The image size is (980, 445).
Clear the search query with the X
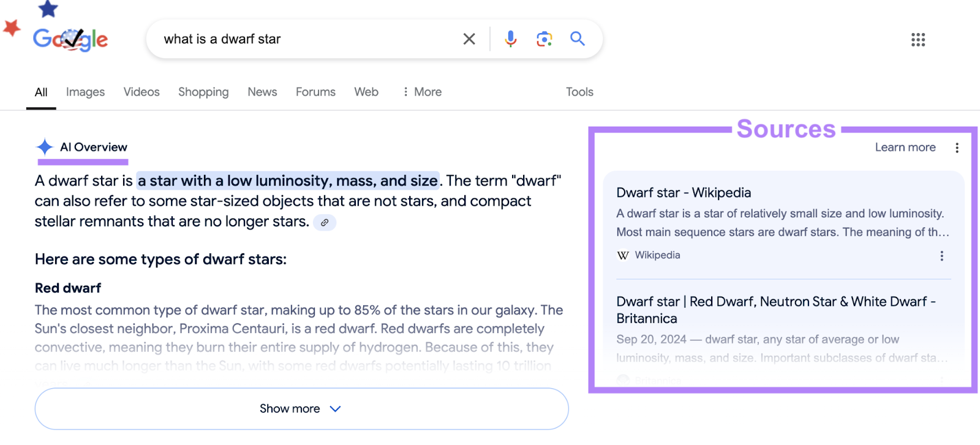pos(469,39)
